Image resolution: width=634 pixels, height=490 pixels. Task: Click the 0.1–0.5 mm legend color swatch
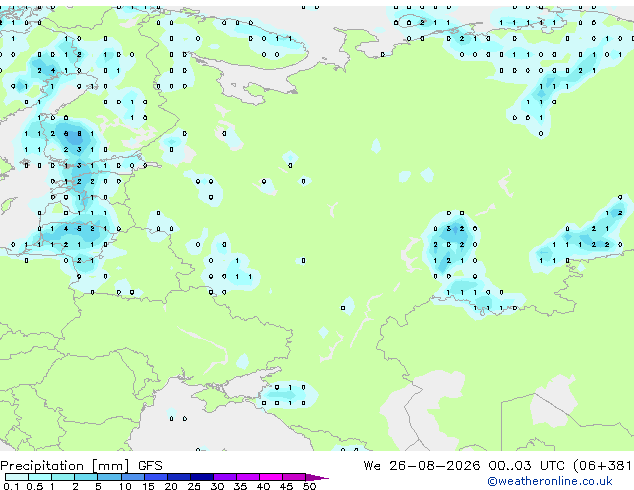[x=17, y=477]
